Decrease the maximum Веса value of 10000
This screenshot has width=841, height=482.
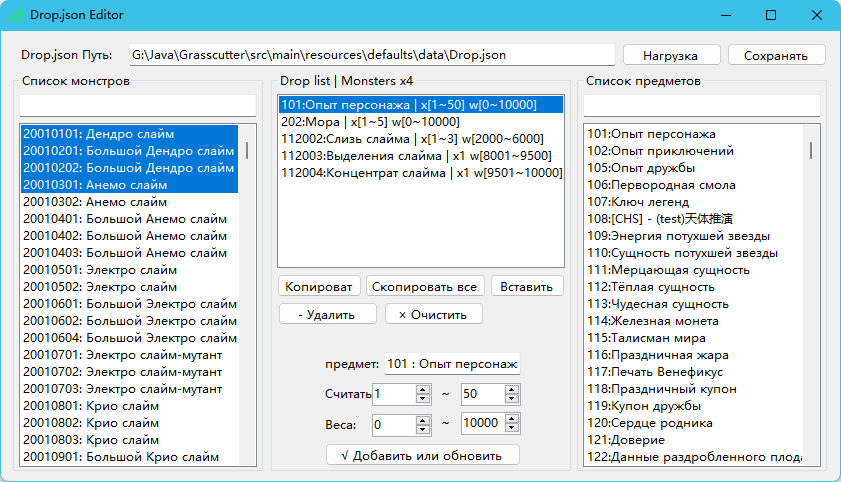(x=512, y=429)
